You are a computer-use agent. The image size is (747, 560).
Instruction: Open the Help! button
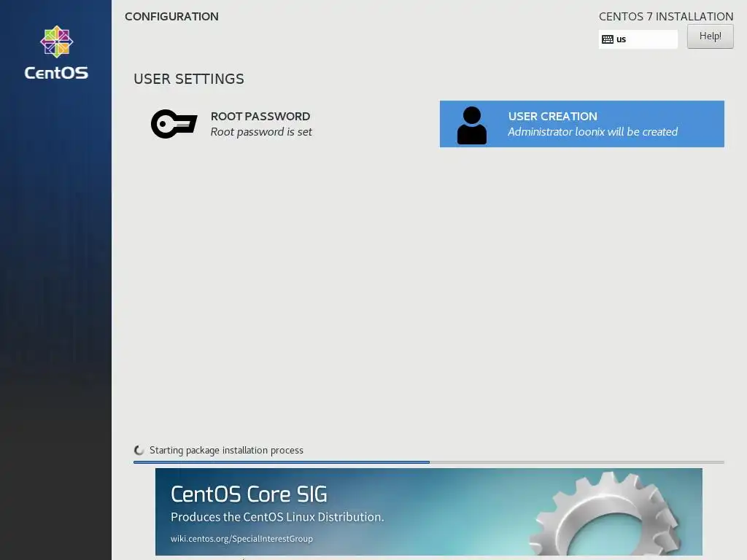[x=710, y=36]
